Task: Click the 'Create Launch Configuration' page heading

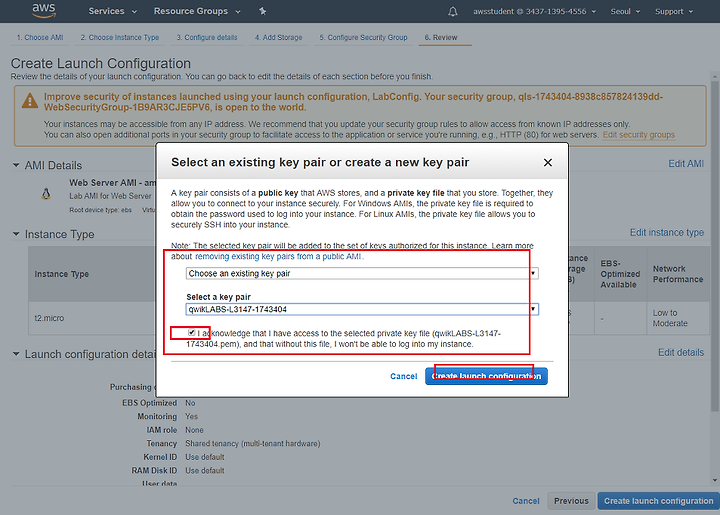Action: pos(101,63)
